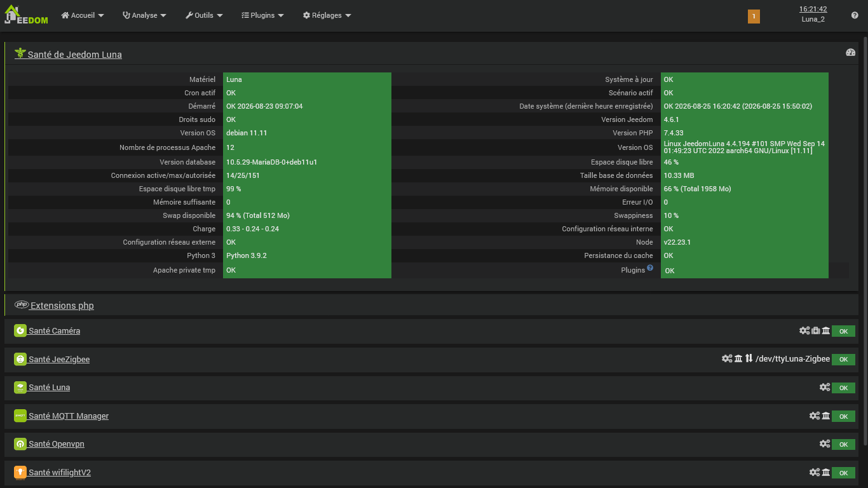Screen dimensions: 868x488
Task: Open the Réglages dropdown
Action: pyautogui.click(x=327, y=15)
